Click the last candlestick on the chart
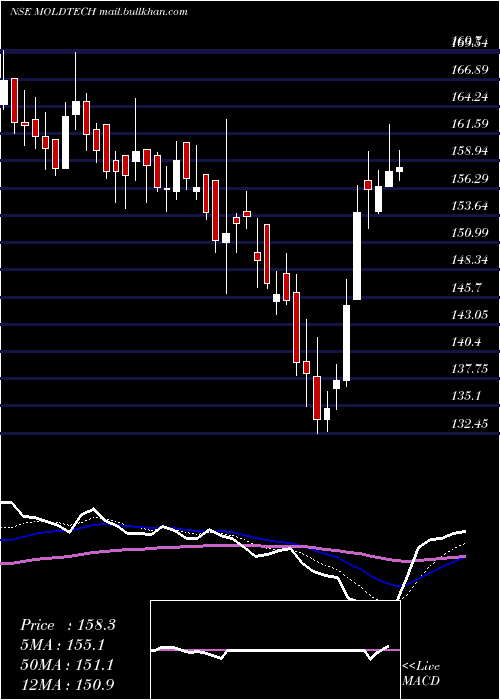The image size is (500, 700). 400,169
